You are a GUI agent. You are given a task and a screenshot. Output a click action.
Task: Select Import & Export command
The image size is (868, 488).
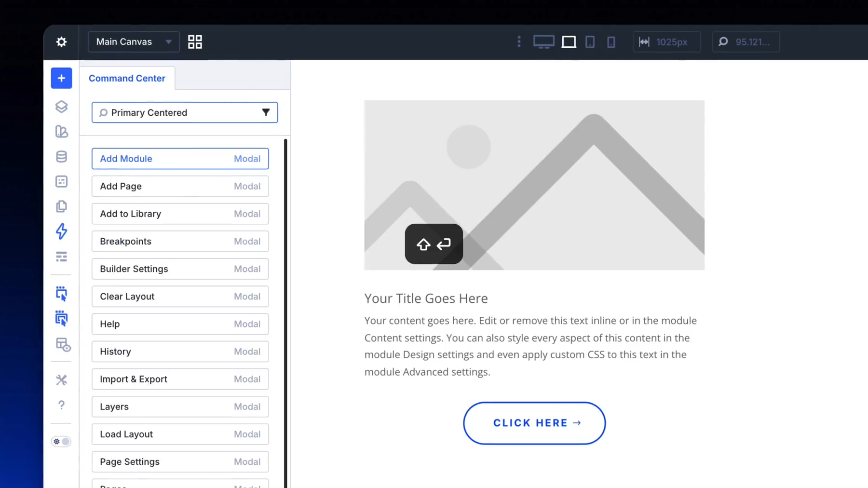(180, 379)
